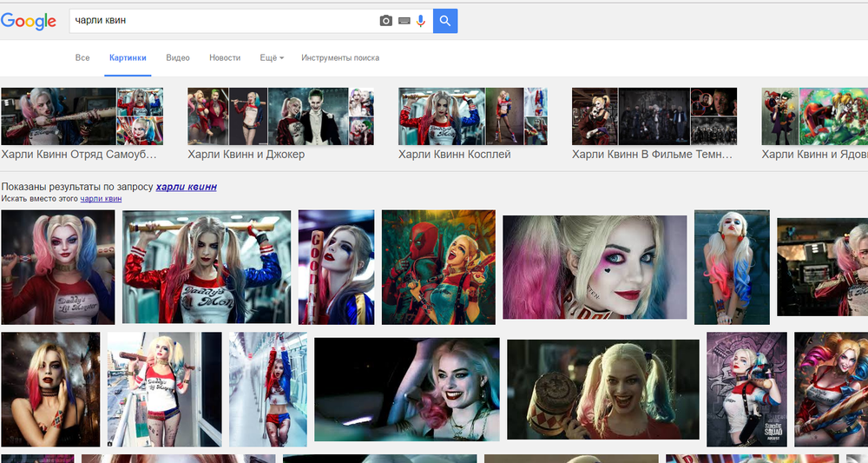Image resolution: width=868 pixels, height=463 pixels.
Task: Click the corrected query link 'харли квинн'
Action: (187, 187)
